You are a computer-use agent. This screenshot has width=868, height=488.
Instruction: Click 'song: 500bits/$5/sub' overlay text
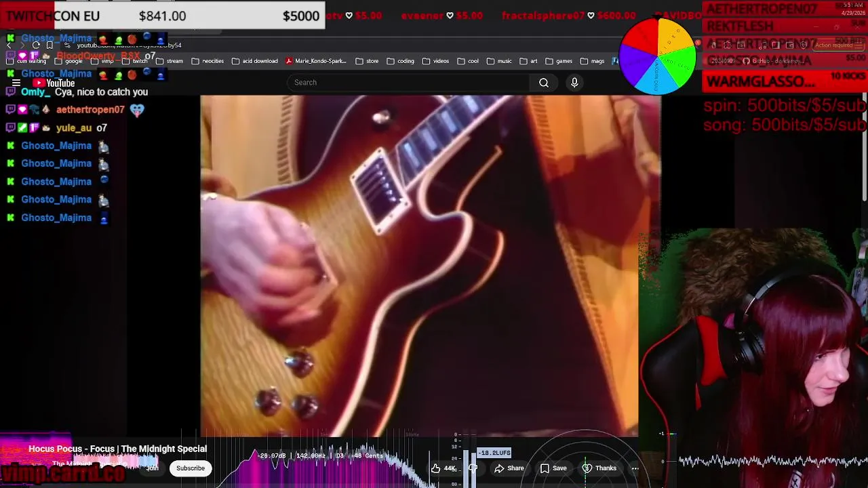[x=785, y=125]
